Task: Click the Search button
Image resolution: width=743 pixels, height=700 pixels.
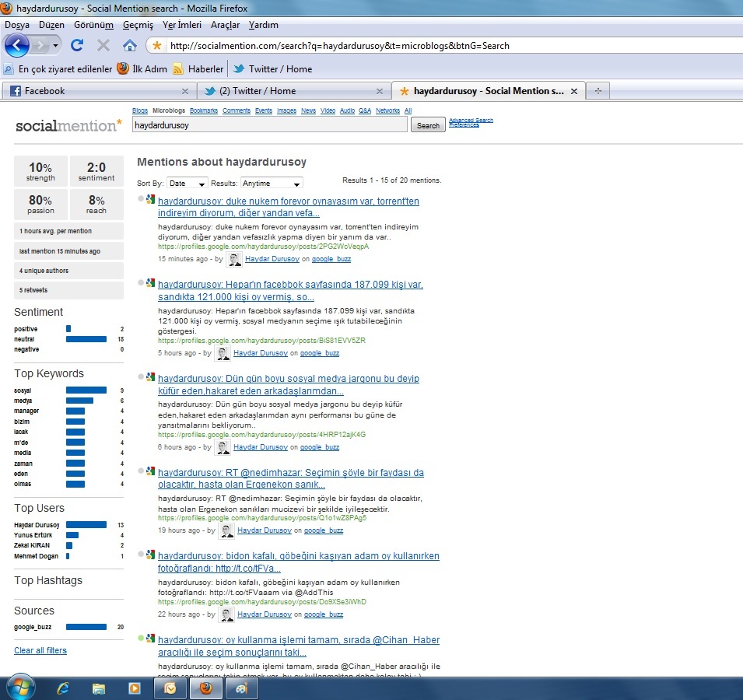Action: tap(428, 125)
